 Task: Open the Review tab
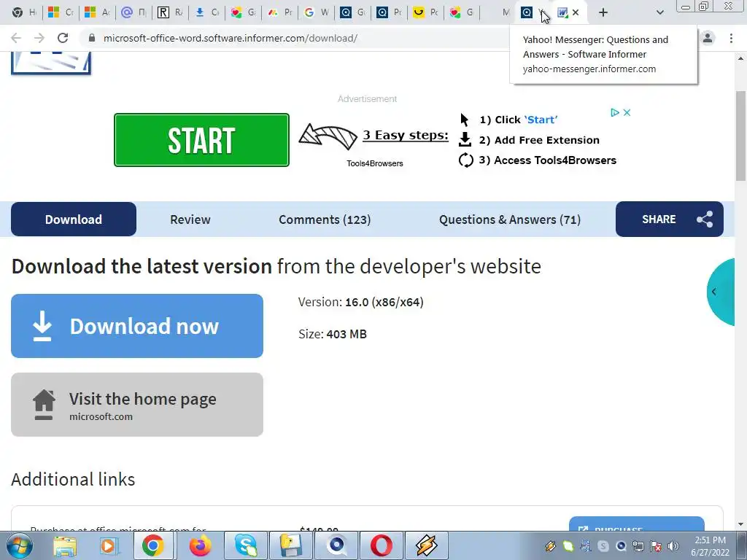click(x=190, y=219)
